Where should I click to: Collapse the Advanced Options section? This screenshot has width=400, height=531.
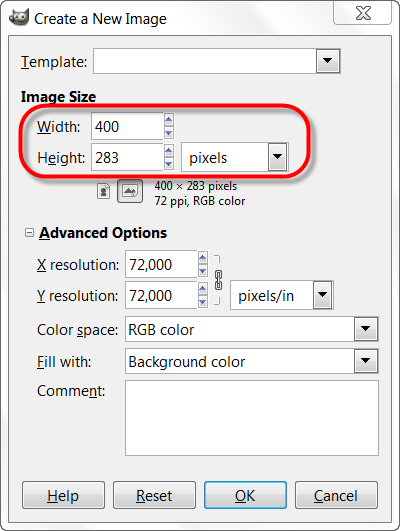pos(29,233)
